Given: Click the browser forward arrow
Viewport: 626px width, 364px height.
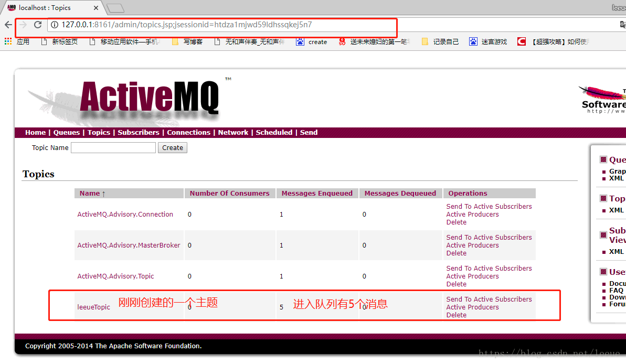Looking at the screenshot, I should [23, 25].
